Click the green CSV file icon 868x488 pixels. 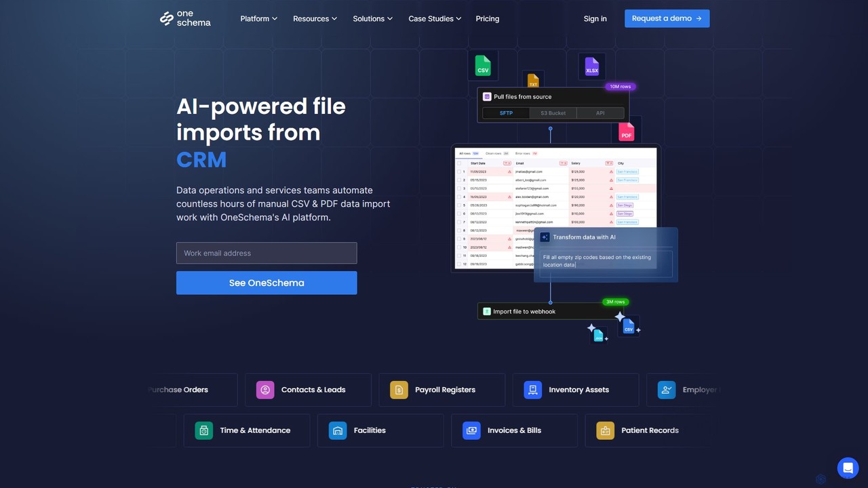483,66
